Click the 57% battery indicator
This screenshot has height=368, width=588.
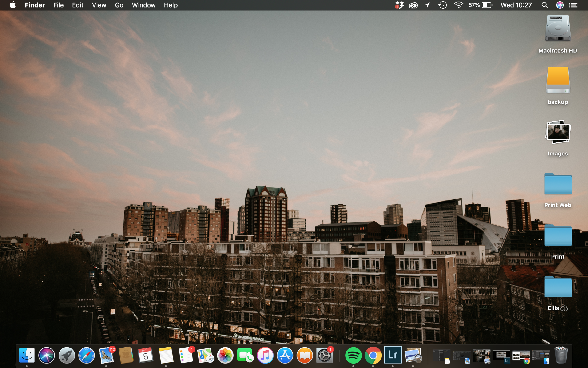click(x=480, y=5)
